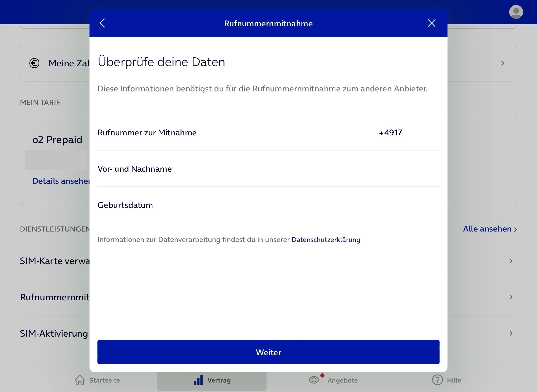Screen dimensions: 537x392
Task: Expand the Meine Zahlungen row chevron
Action: (502, 63)
